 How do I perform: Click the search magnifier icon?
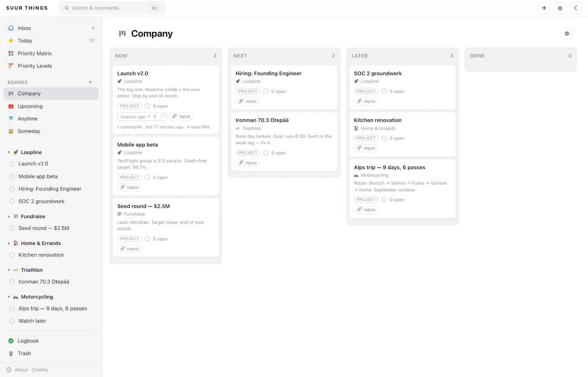[x=67, y=8]
